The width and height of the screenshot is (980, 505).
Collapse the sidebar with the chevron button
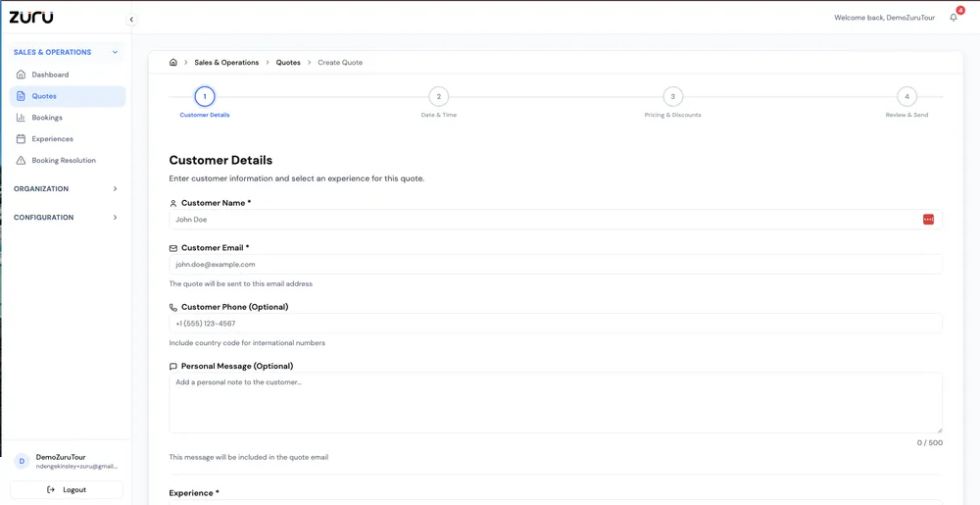tap(131, 20)
